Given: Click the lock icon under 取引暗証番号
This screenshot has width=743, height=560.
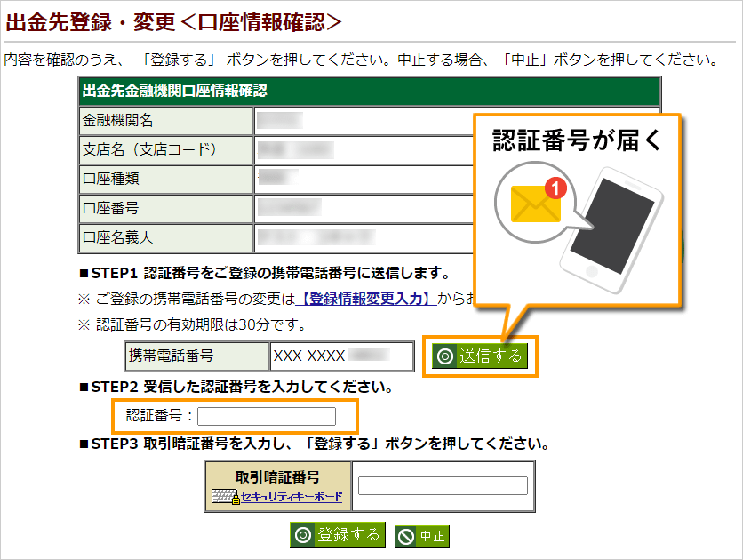Looking at the screenshot, I should click(236, 500).
